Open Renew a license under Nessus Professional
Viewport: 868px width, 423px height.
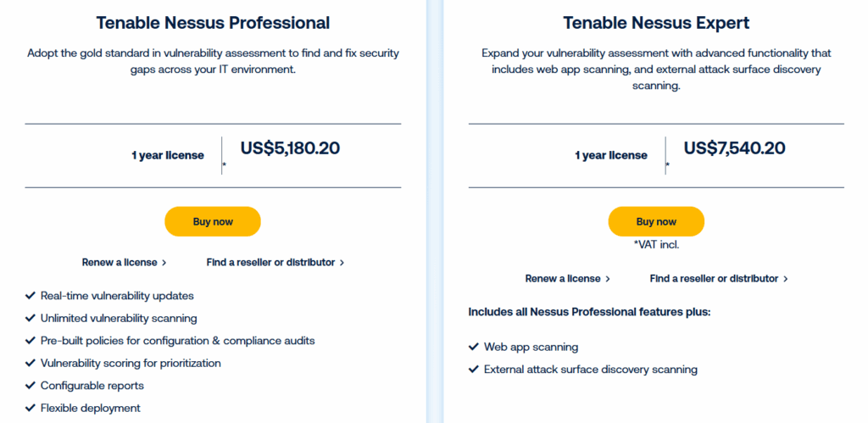click(120, 263)
